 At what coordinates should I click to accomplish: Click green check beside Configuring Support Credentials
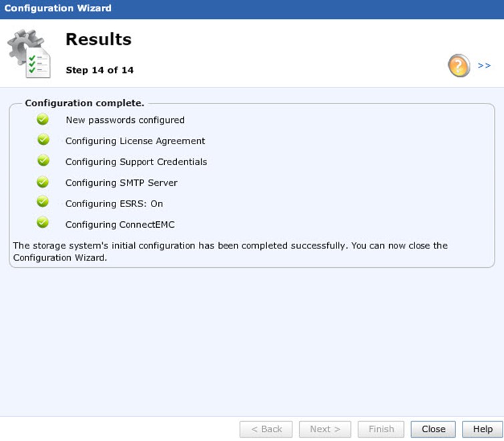coord(43,160)
